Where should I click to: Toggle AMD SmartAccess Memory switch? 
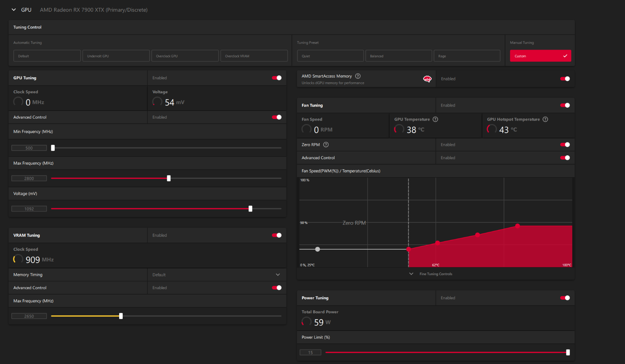click(x=565, y=79)
